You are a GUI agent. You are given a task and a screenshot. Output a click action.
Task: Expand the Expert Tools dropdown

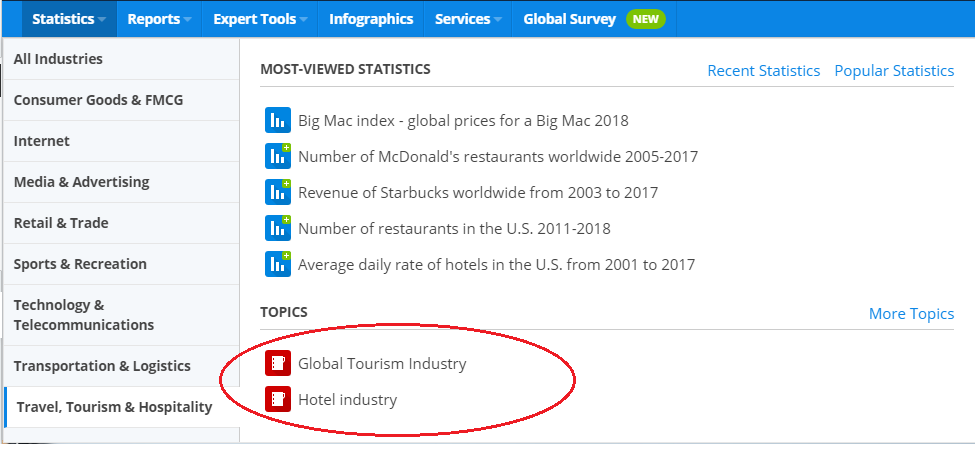[x=260, y=19]
